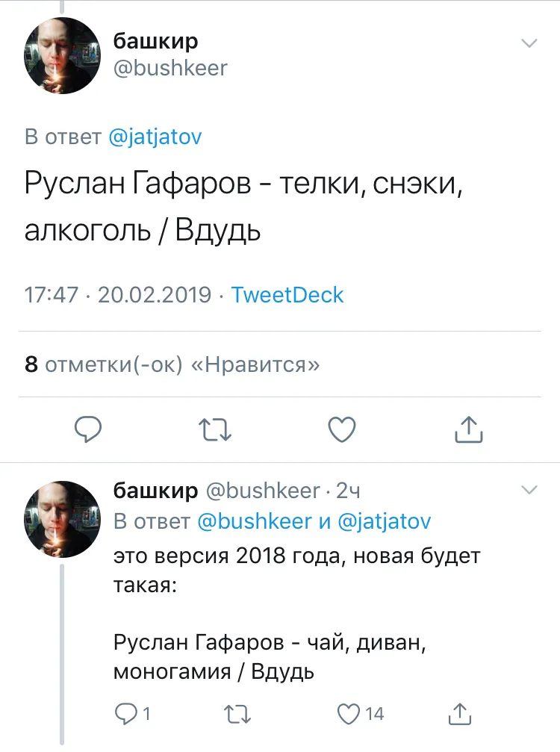Image resolution: width=560 pixels, height=752 pixels.
Task: Click the 17:47 · 20.02.2019 timestamp
Action: (x=117, y=294)
